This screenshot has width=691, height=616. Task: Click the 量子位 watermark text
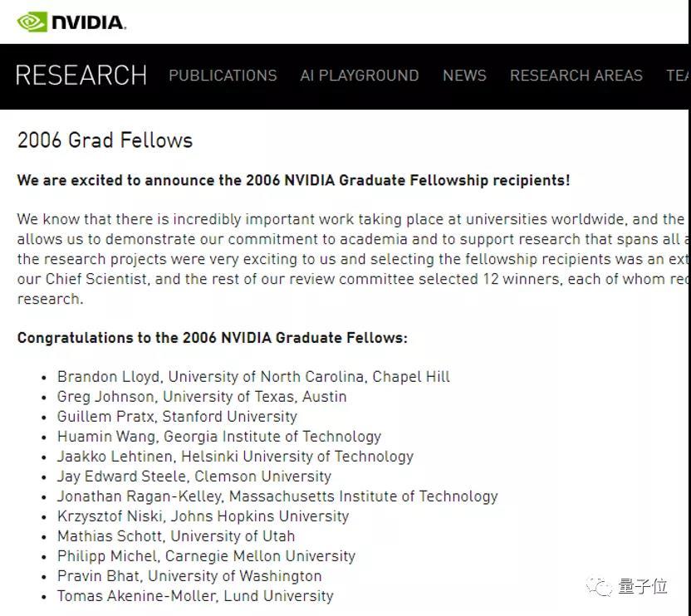642,587
